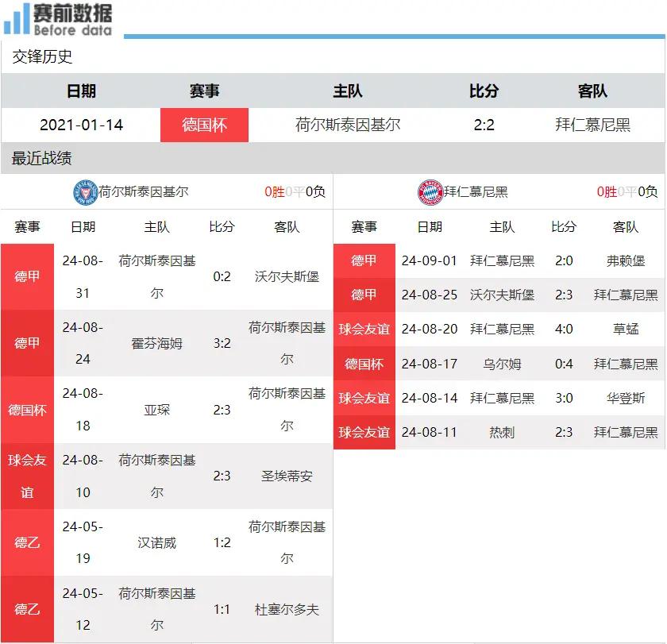Viewport: 667px width, 644px height.
Task: Click the 德甲 tag for Bayern vs 弗赖堡
Action: coord(364,260)
